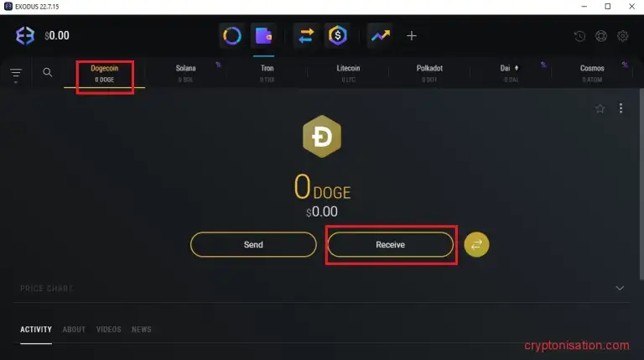The width and height of the screenshot is (644, 360).
Task: Toggle the favorite star for Dogecoin
Action: pyautogui.click(x=600, y=108)
